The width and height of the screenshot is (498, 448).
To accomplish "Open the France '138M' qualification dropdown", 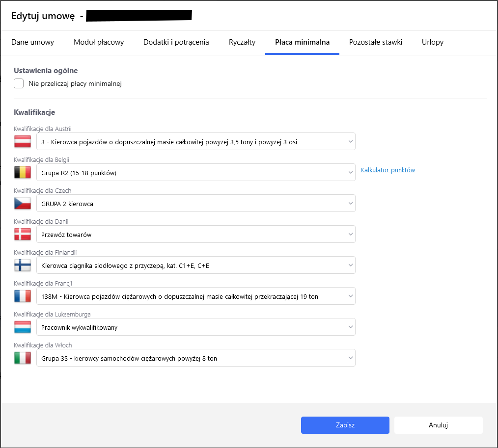I will click(195, 296).
